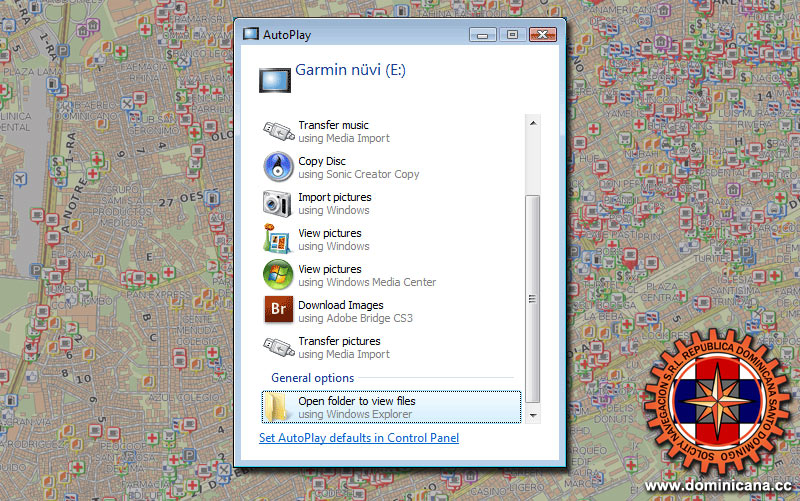The image size is (800, 501).
Task: Click the vertical scrollbar thumb in AutoPlay list
Action: click(x=533, y=298)
